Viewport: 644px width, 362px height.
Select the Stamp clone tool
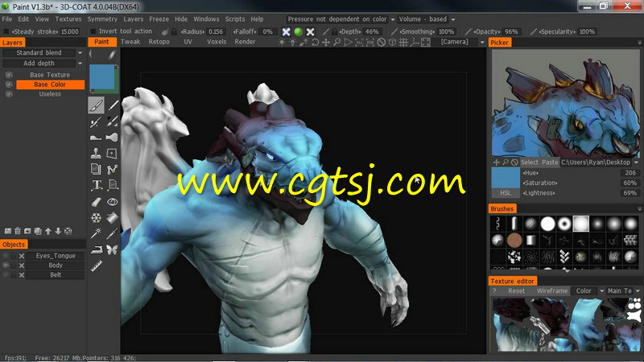[96, 154]
